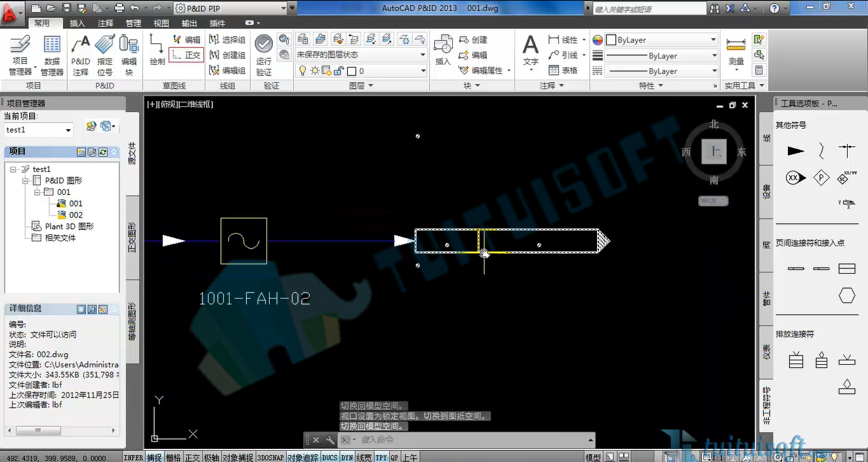
Task: Click the 正交 orthogonal button in 草图线
Action: [186, 55]
